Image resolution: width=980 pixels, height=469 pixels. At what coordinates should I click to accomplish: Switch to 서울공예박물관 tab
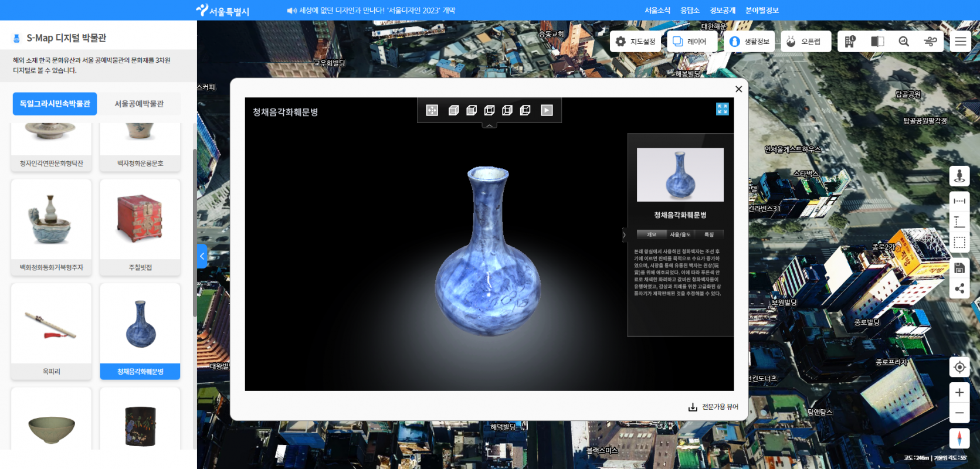139,104
